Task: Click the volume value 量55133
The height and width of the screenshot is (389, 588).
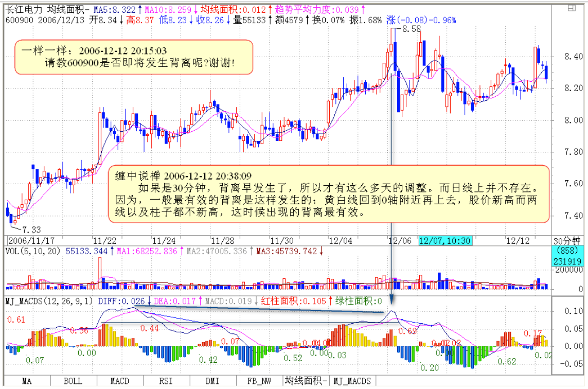Action: point(250,20)
